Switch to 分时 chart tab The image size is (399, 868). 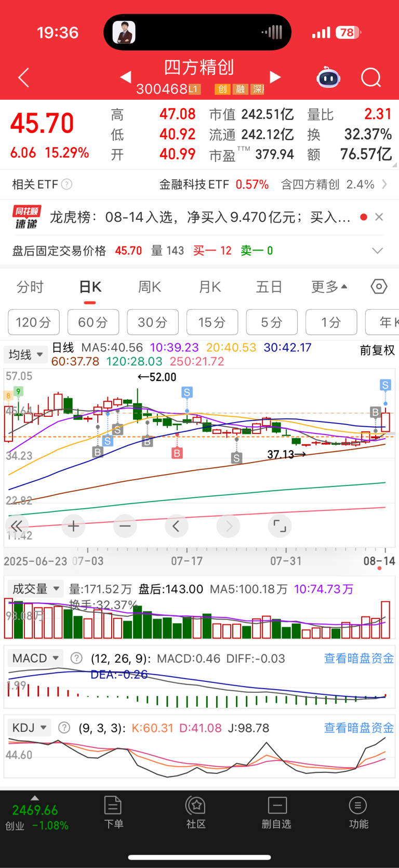30,287
